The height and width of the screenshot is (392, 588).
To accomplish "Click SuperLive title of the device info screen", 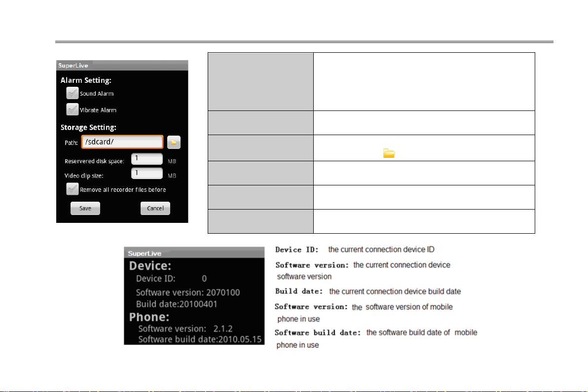I will point(145,253).
